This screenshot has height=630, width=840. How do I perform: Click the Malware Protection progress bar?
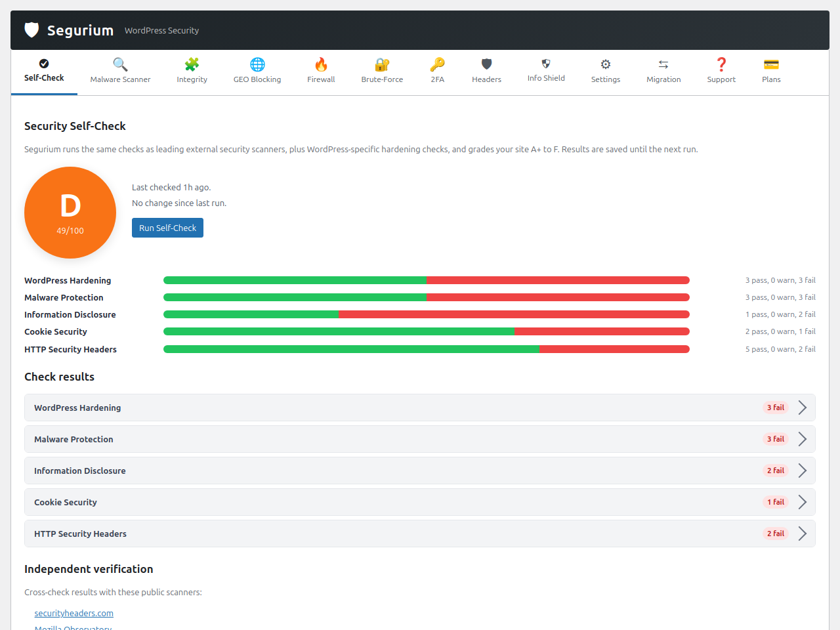(427, 297)
